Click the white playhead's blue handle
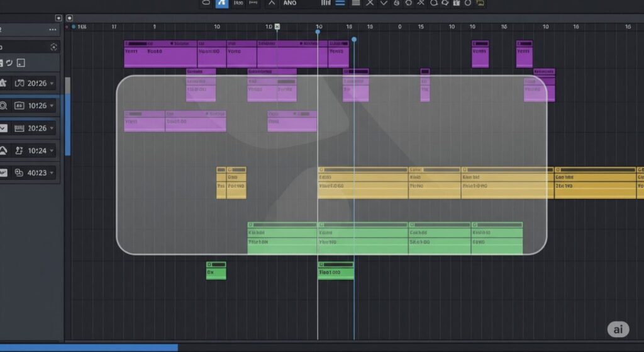This screenshot has height=352, width=644. click(318, 31)
